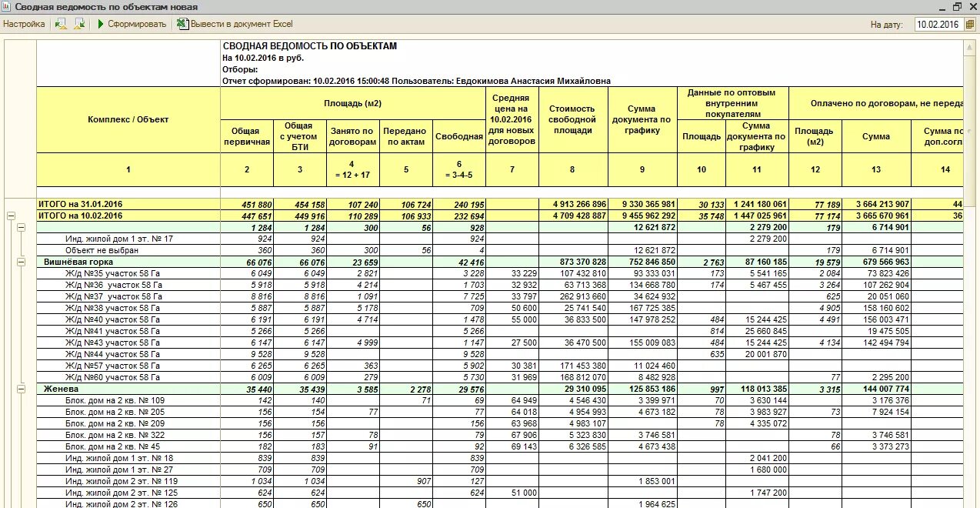Click the save settings icon before Сформировать
This screenshot has width=980, height=508.
79,24
